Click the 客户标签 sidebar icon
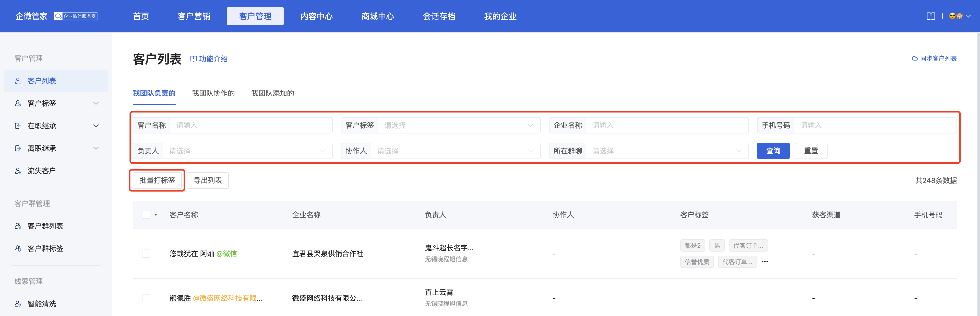Viewport: 980px width, 316px height. (x=18, y=103)
